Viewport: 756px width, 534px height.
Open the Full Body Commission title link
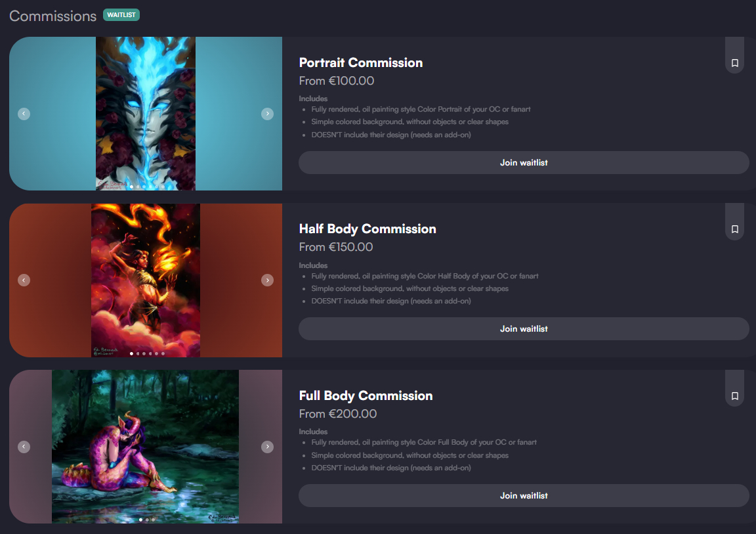point(366,395)
